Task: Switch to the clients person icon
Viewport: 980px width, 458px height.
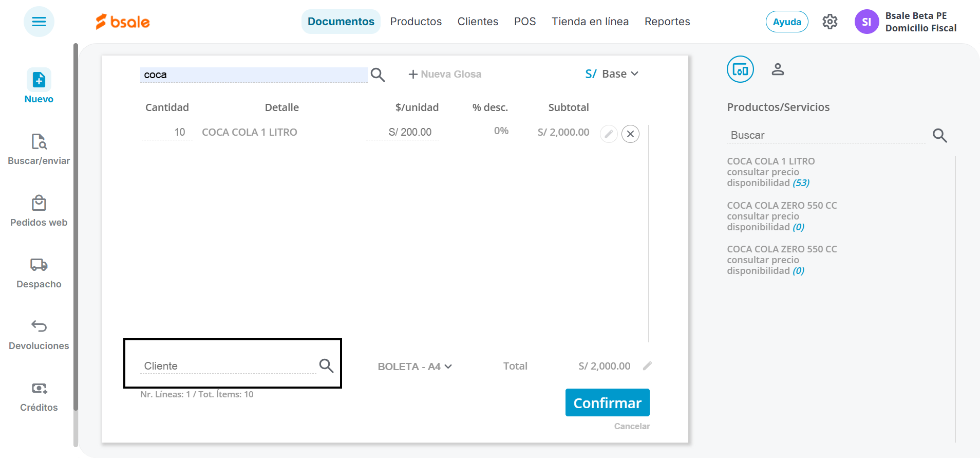Action: (778, 69)
